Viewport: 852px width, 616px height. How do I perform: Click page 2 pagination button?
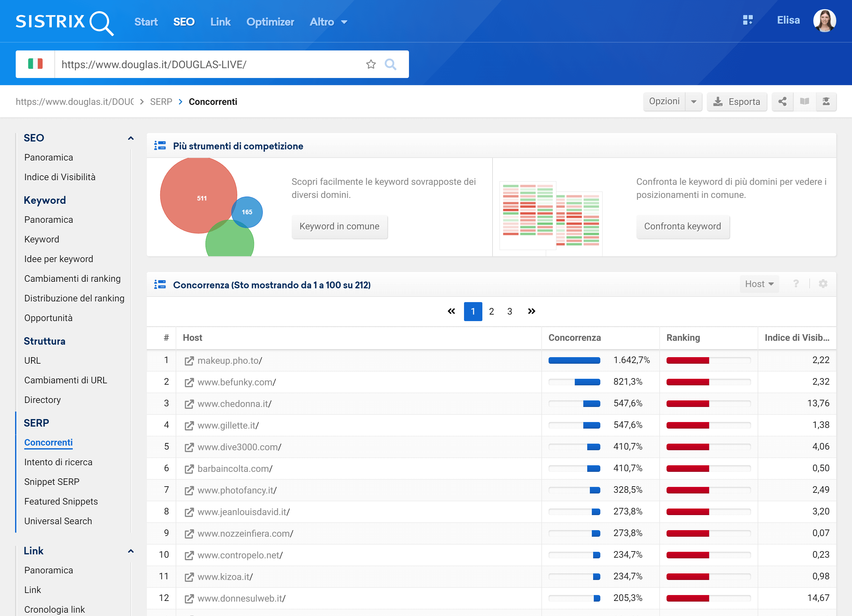click(493, 310)
